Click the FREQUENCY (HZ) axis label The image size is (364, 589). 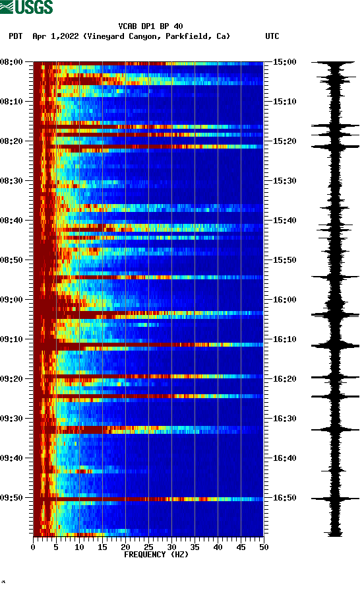click(156, 555)
